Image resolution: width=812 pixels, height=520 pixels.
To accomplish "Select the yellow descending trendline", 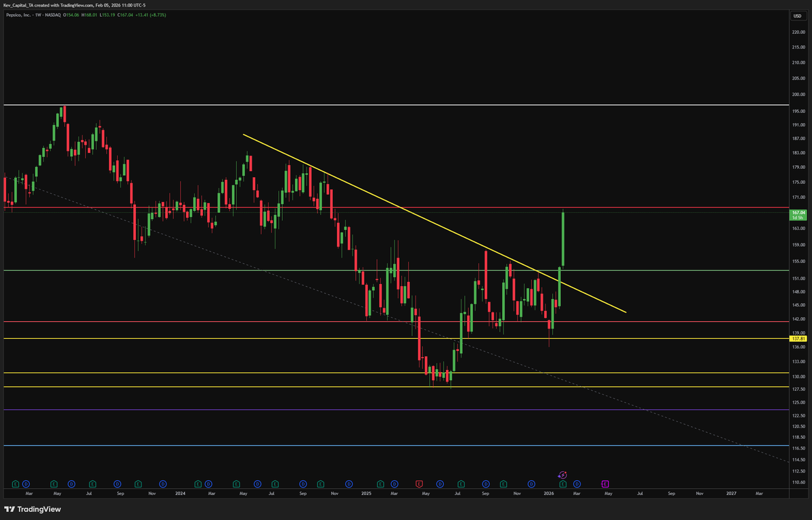I will click(x=433, y=223).
